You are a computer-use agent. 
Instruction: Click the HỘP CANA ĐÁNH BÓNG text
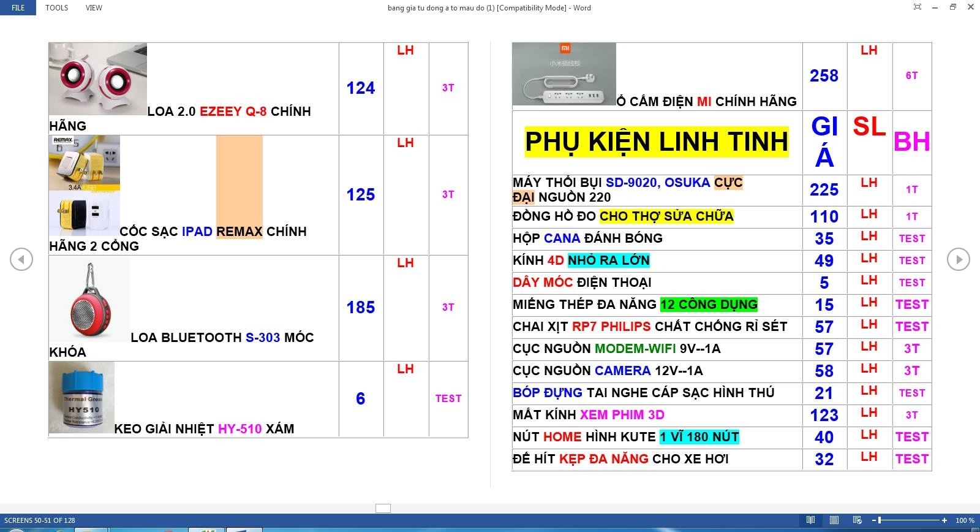pos(588,238)
